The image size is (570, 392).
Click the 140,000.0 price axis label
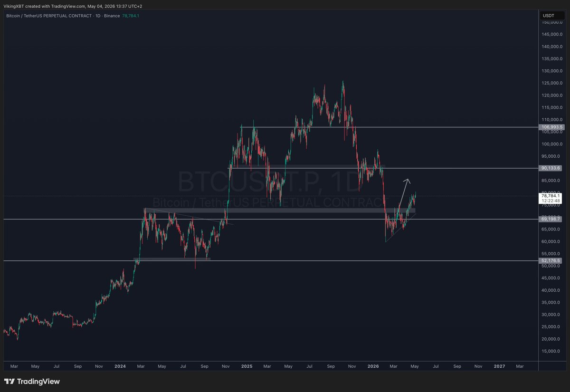point(552,47)
